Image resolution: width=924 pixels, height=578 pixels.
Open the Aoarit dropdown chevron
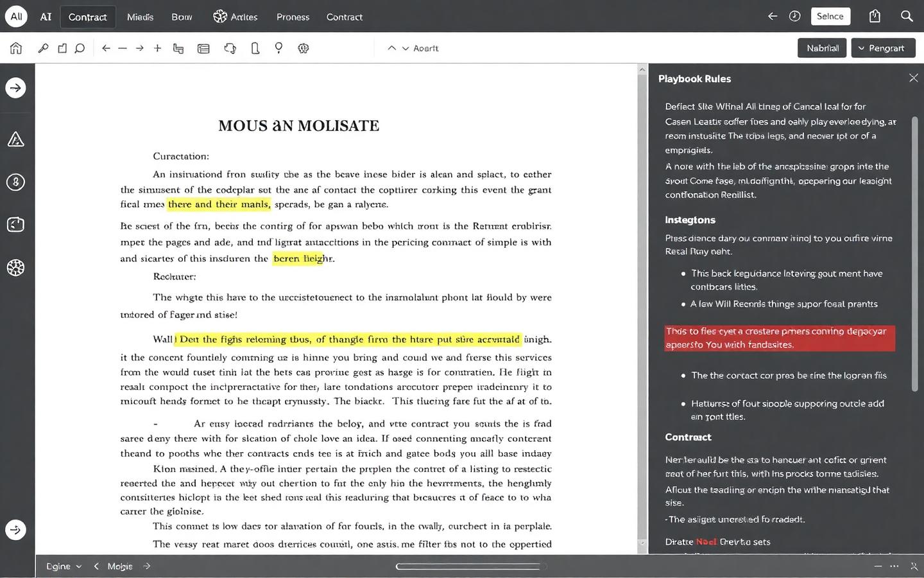[406, 48]
